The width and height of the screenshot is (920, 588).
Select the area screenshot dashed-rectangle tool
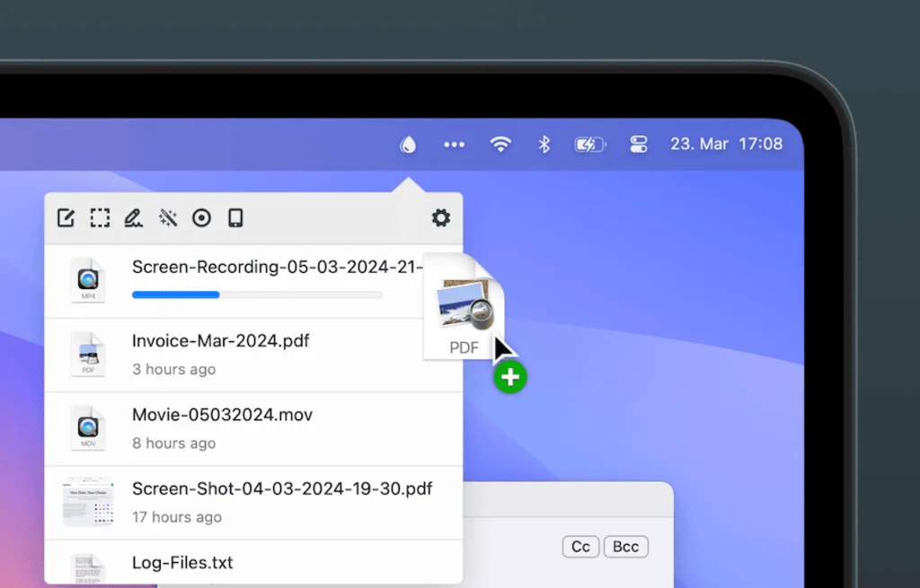point(100,218)
